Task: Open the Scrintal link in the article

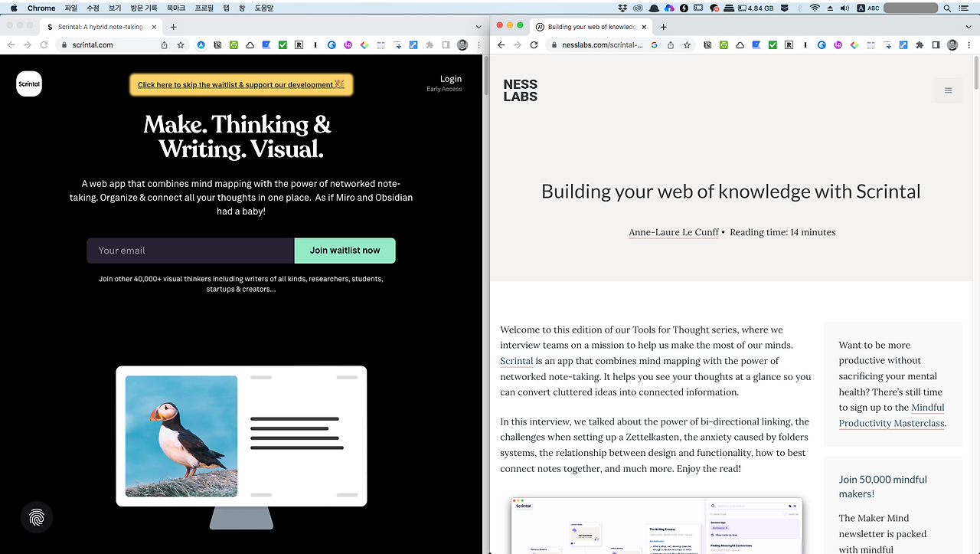Action: (x=517, y=361)
